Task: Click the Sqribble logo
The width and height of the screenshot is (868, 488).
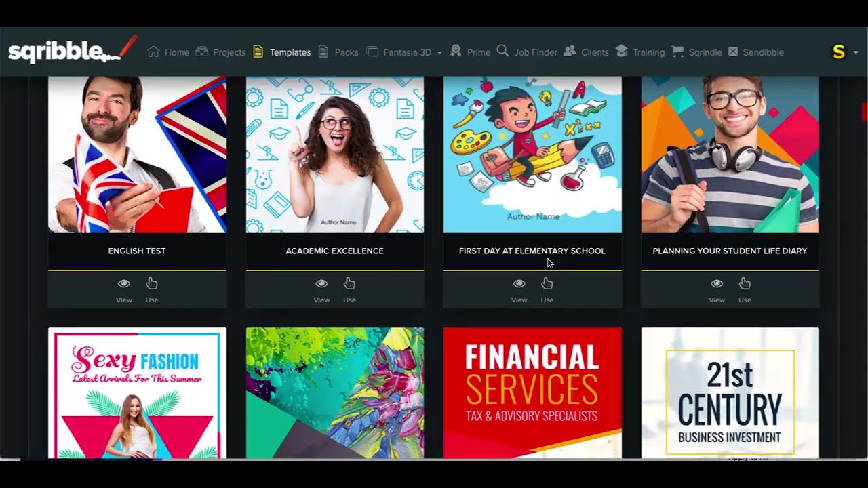Action: tap(73, 49)
